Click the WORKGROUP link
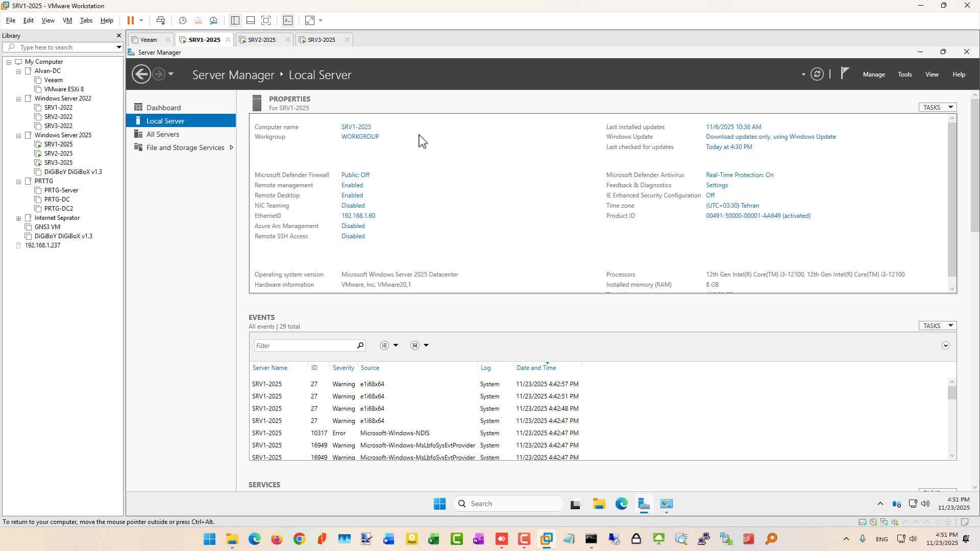980x551 pixels. [x=360, y=137]
